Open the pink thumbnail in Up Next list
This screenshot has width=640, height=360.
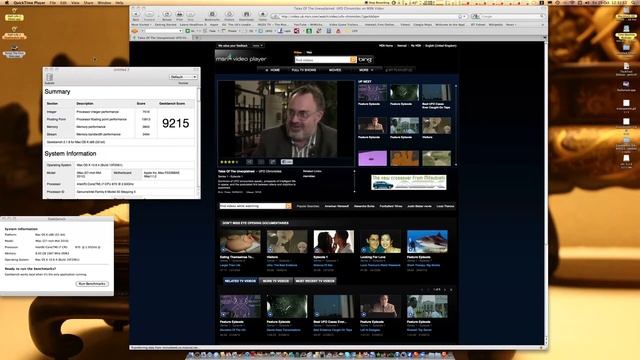click(372, 158)
